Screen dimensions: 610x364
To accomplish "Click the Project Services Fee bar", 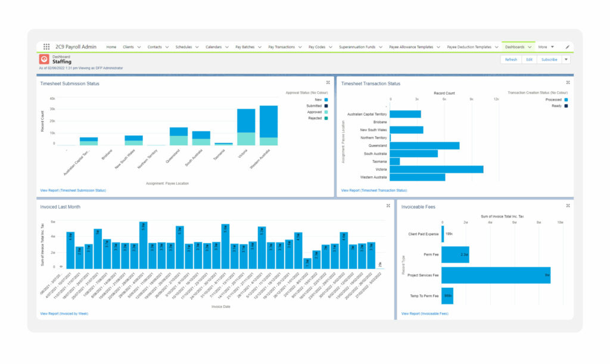I will (496, 275).
